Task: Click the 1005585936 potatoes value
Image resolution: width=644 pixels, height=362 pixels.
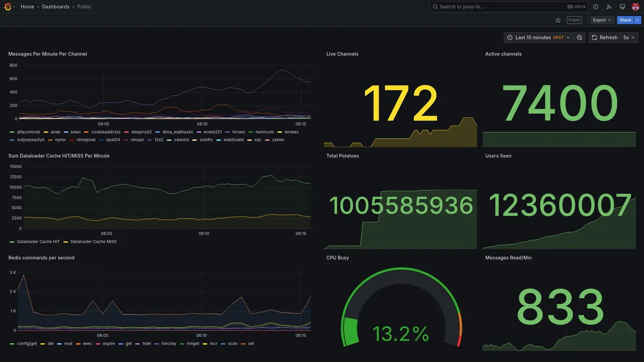Action: click(401, 206)
